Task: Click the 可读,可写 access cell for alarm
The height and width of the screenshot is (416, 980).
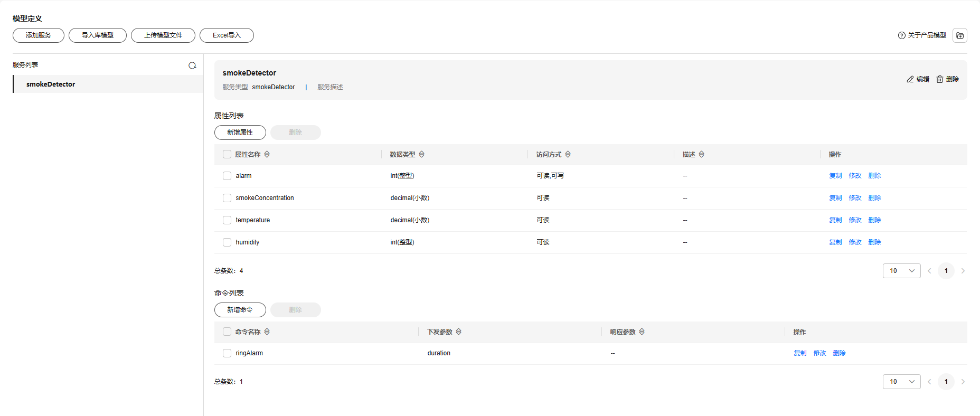Action: pyautogui.click(x=550, y=176)
